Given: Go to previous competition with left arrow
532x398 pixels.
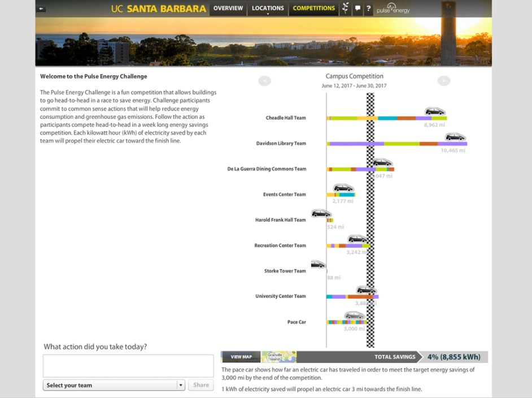Looking at the screenshot, I should click(x=265, y=81).
